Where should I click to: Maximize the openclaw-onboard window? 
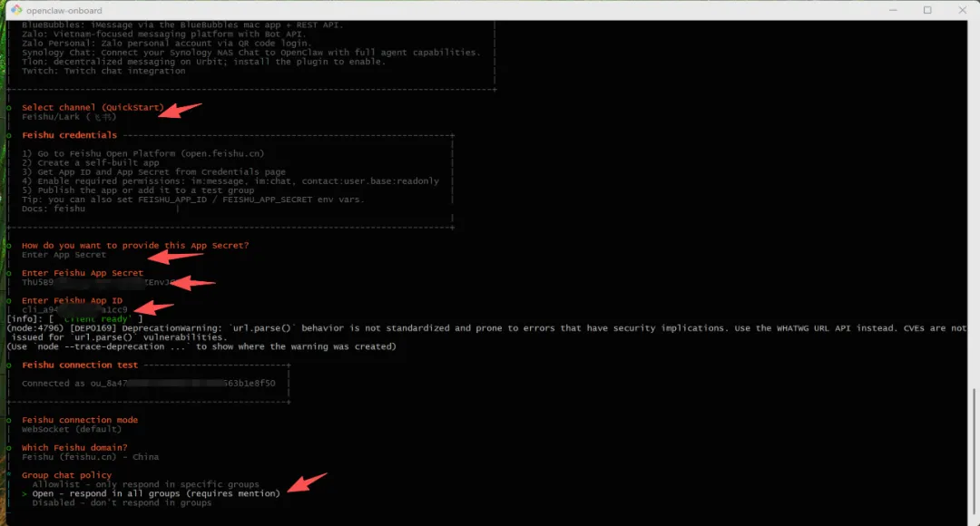click(x=927, y=10)
